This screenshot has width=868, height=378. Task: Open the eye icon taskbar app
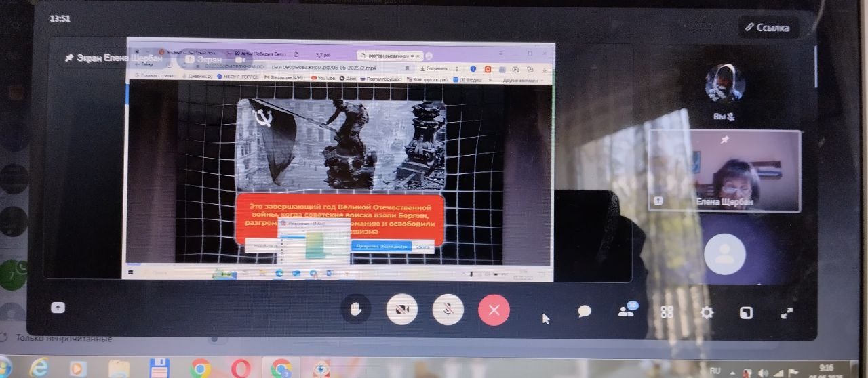coord(321,369)
